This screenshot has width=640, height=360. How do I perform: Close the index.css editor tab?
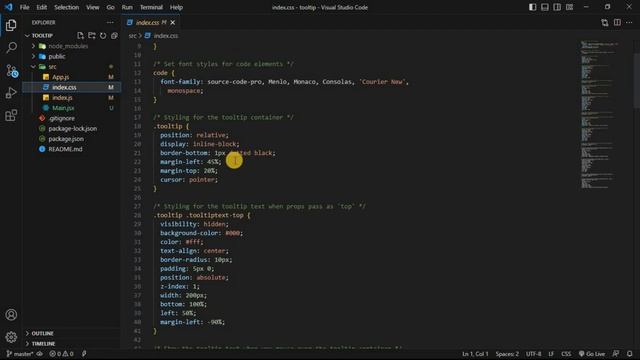[173, 22]
